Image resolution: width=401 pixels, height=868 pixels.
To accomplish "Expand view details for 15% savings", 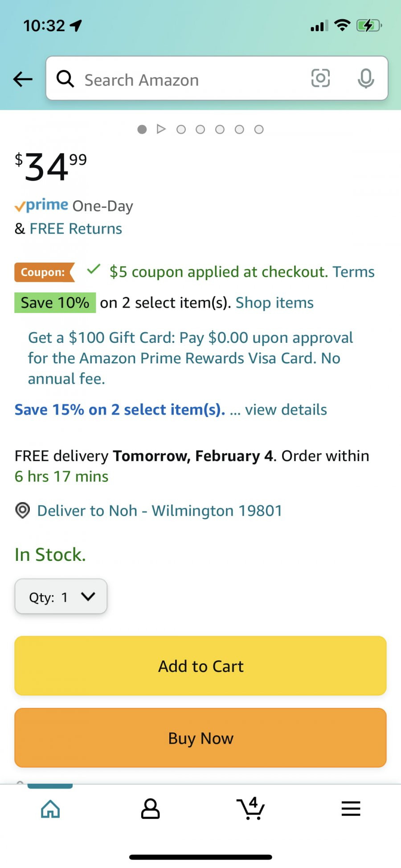I will pyautogui.click(x=286, y=409).
